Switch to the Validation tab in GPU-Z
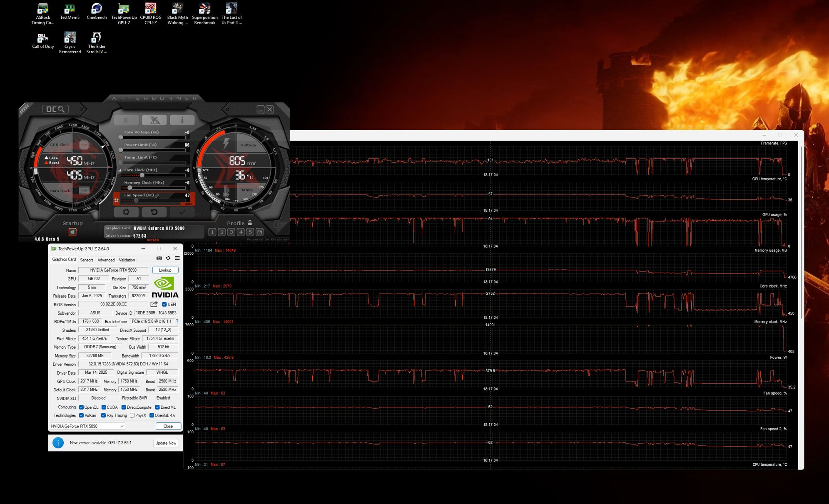Viewport: 829px width, 504px height. coord(127,260)
